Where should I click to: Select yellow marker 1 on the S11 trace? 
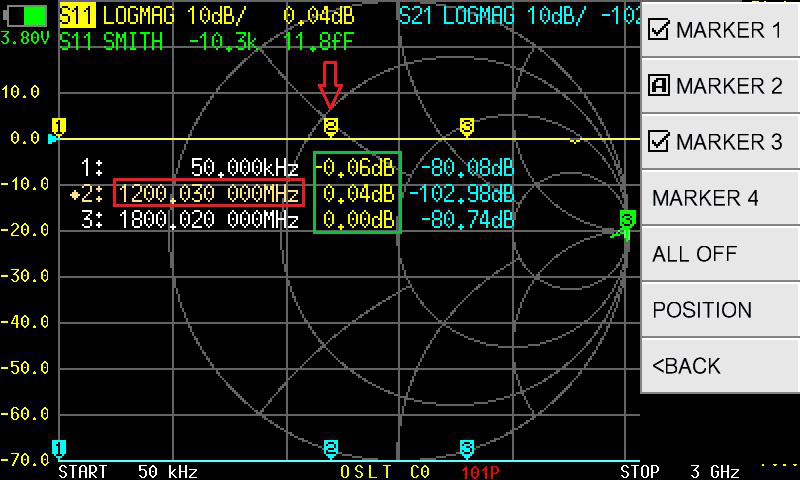click(59, 126)
